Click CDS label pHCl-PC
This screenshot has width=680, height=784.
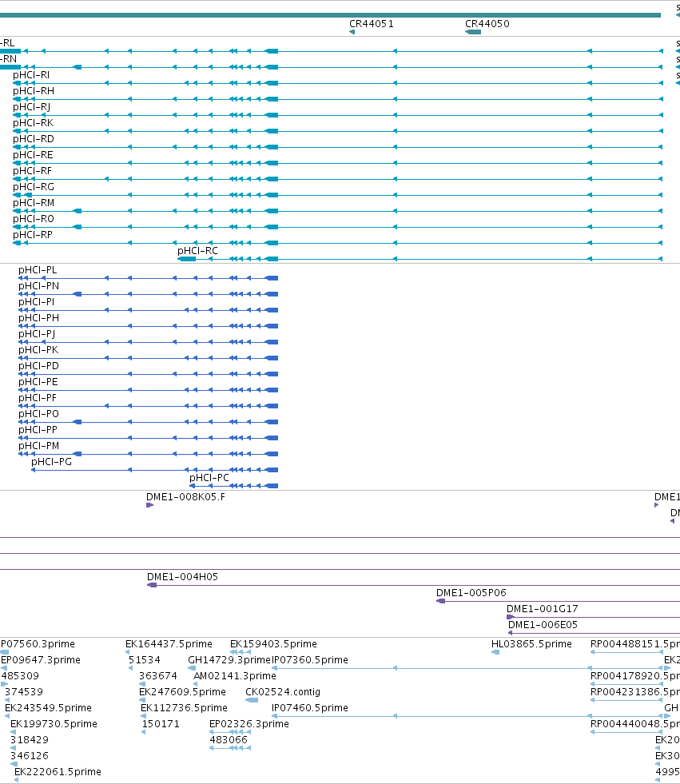[x=209, y=478]
